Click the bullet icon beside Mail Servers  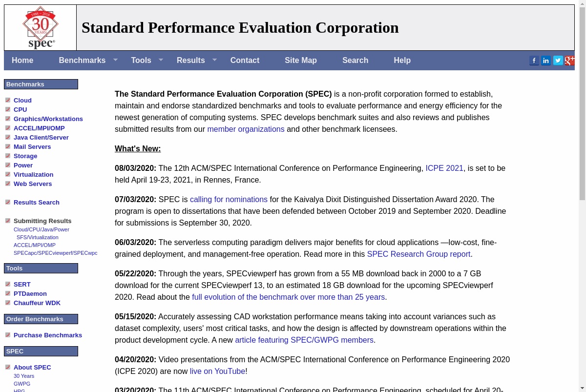pos(8,146)
